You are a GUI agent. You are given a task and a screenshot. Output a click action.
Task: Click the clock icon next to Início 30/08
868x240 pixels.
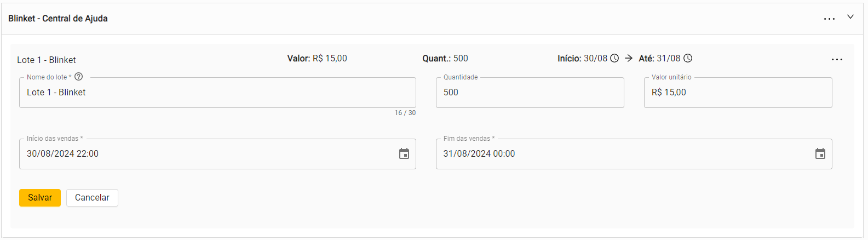pyautogui.click(x=614, y=58)
